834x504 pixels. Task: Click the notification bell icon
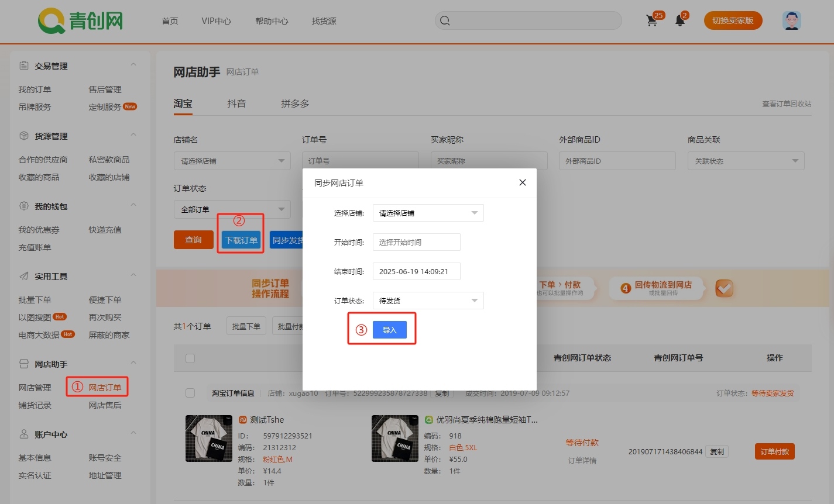click(x=679, y=21)
